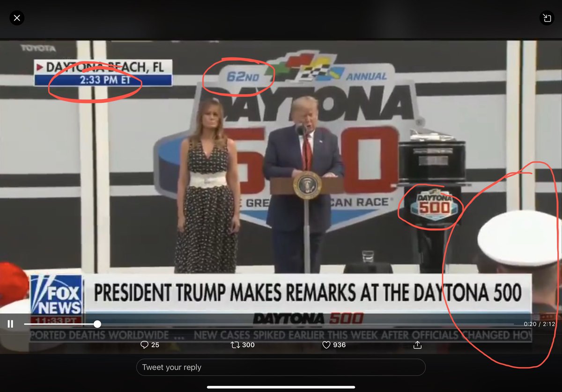The image size is (562, 392).
Task: Close the fullscreen video viewer
Action: (17, 18)
